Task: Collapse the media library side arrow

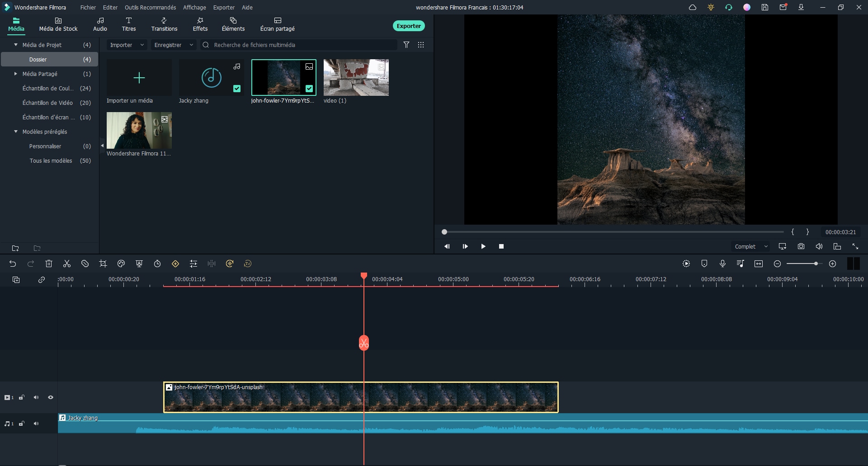Action: click(x=102, y=146)
